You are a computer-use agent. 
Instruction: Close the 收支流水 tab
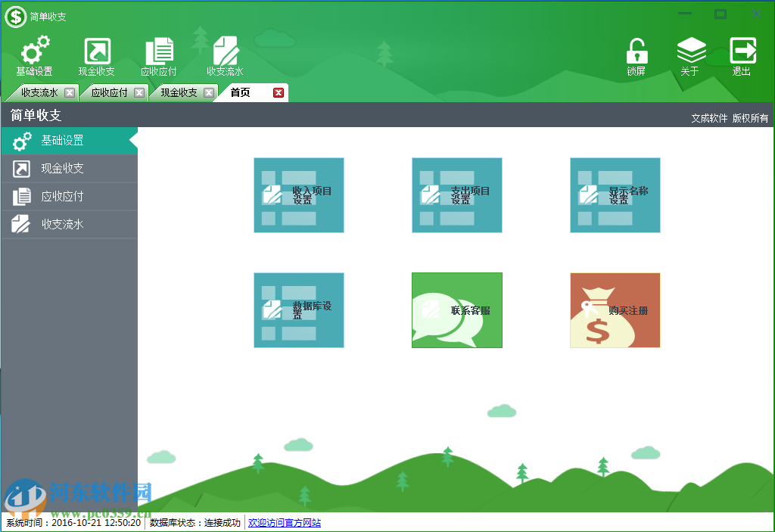click(70, 92)
